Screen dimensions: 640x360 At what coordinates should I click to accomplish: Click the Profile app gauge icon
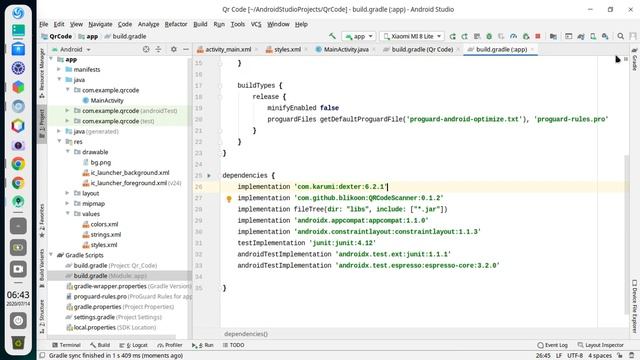[513, 36]
